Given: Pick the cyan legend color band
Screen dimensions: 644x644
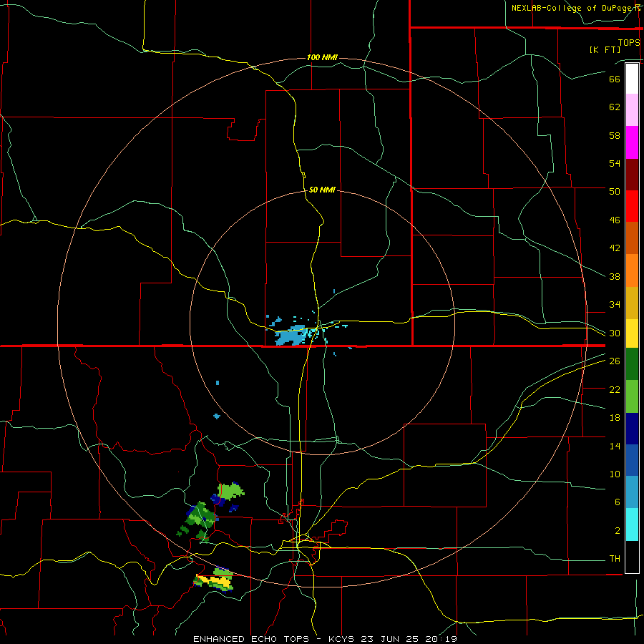Looking at the screenshot, I should (632, 525).
